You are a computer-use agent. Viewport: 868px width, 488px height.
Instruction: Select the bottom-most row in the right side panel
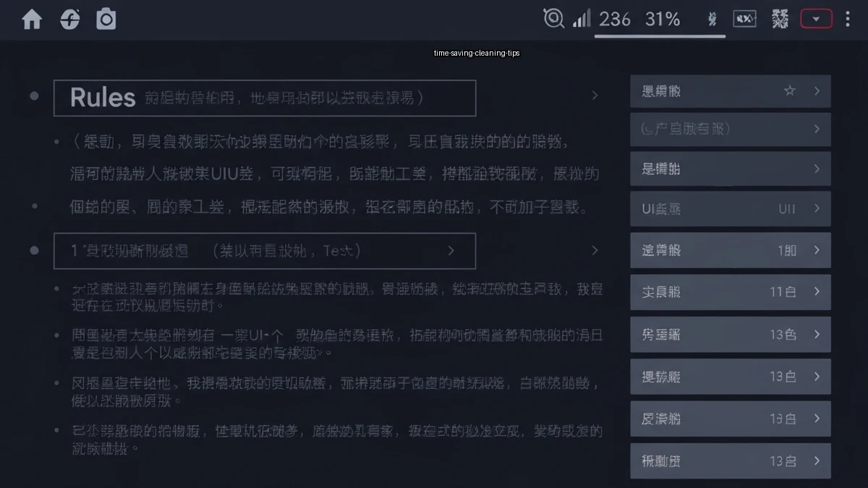click(730, 461)
